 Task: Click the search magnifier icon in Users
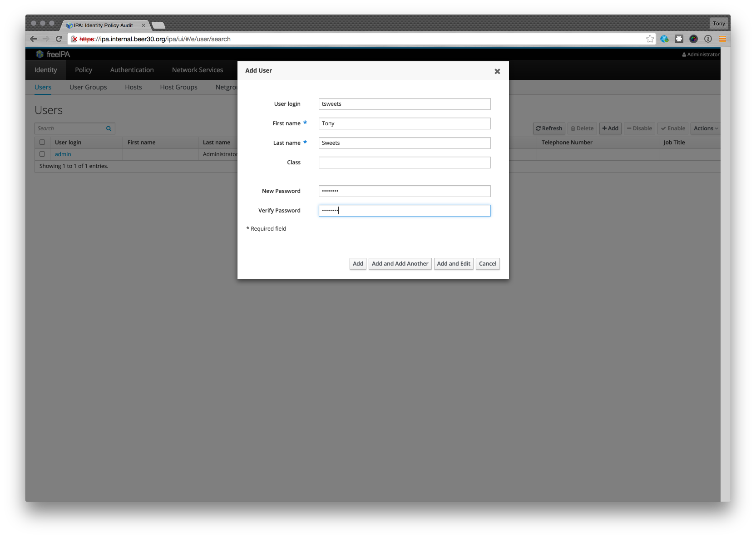click(x=109, y=128)
